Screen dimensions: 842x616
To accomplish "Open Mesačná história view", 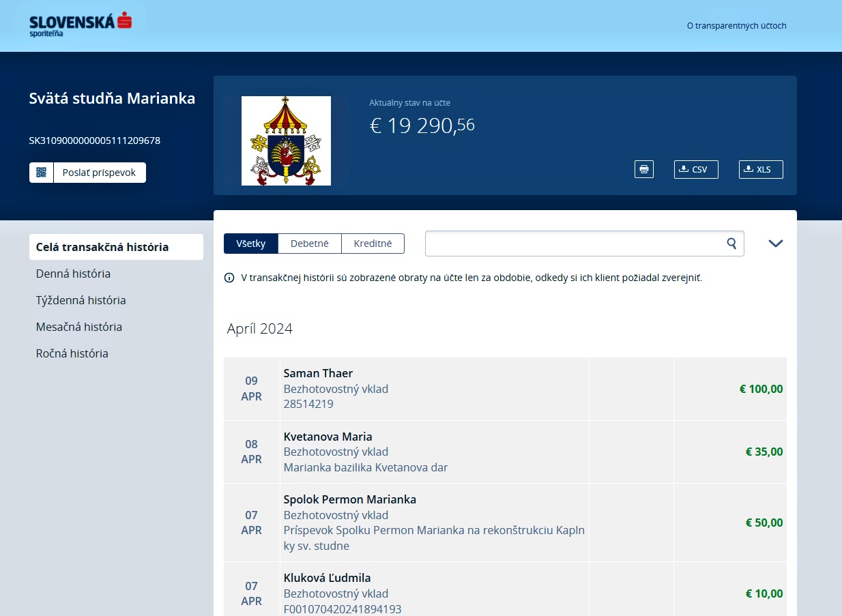I will [79, 327].
